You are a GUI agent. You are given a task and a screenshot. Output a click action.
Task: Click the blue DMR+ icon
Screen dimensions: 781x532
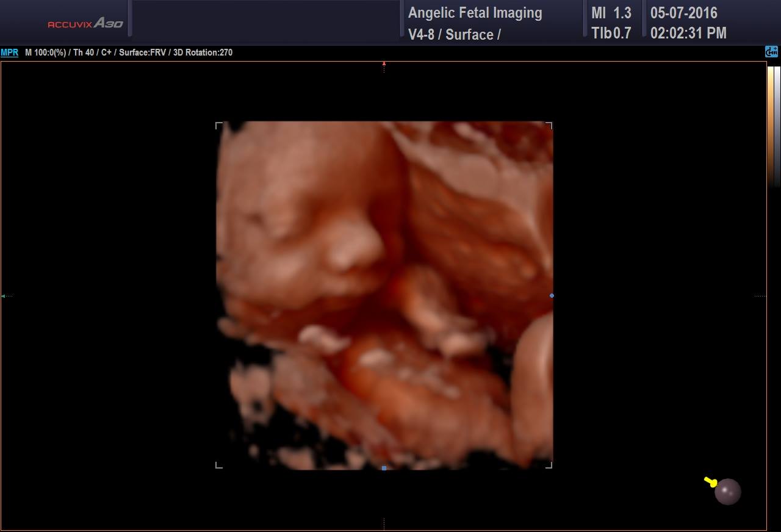[x=772, y=52]
